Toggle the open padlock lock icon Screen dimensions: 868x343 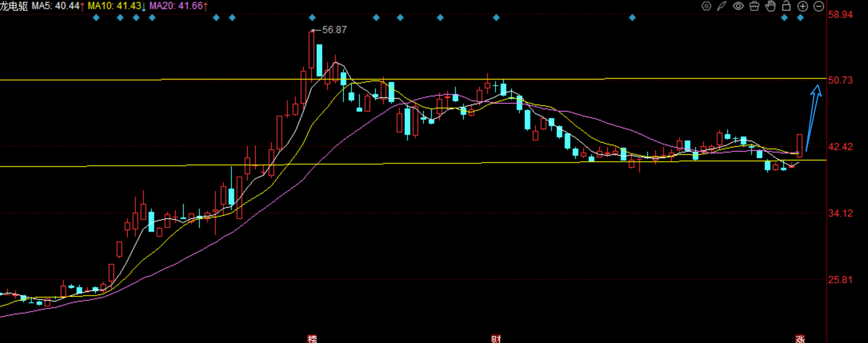tap(786, 6)
